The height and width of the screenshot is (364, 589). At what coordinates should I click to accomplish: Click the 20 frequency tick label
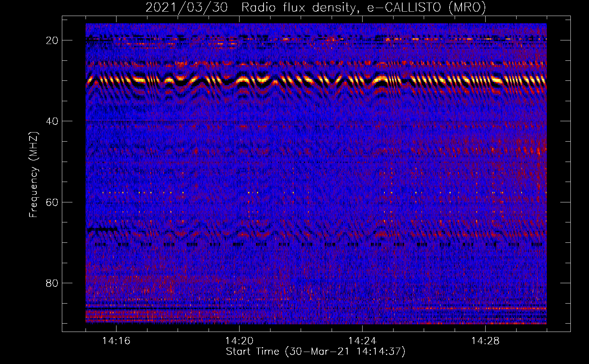[52, 40]
